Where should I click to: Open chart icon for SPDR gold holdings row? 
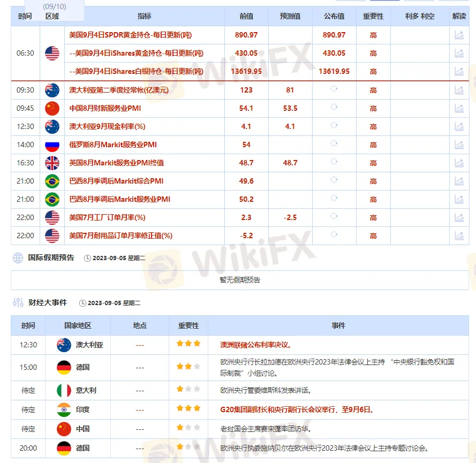pyautogui.click(x=459, y=35)
